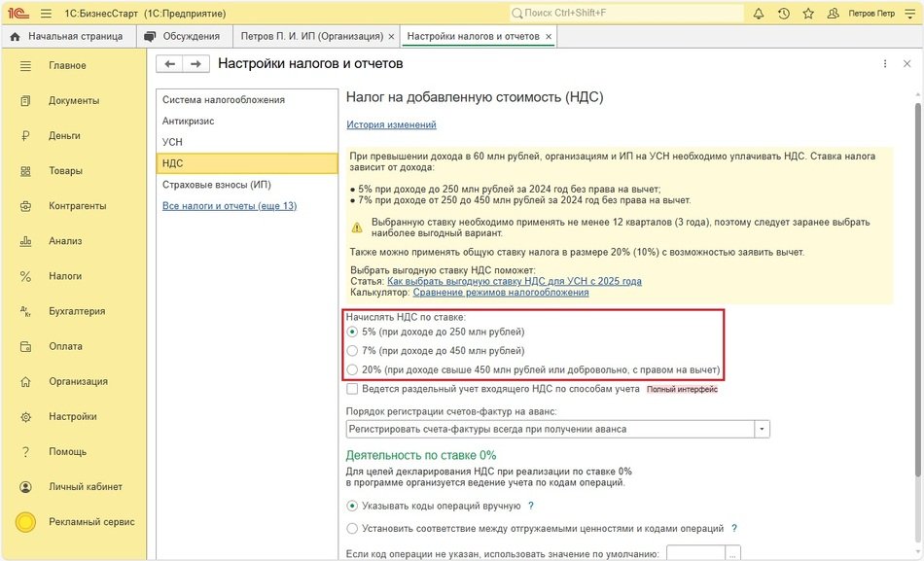924x561 pixels.
Task: Open the hamburger main menu icon
Action: 46,14
